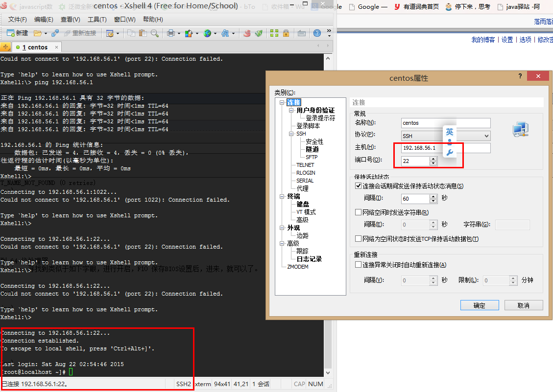Click the paste clipboard icon

point(143,33)
